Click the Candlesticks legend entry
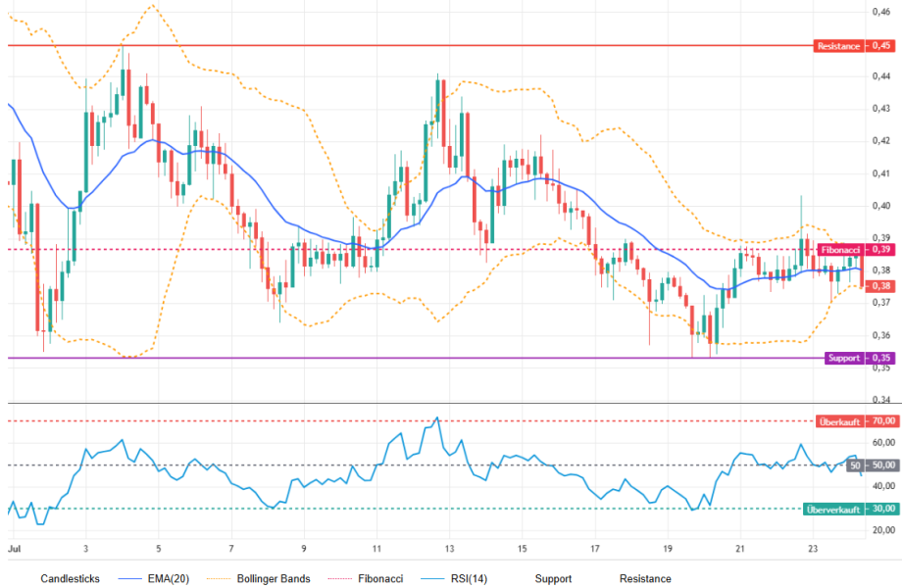 pos(70,579)
